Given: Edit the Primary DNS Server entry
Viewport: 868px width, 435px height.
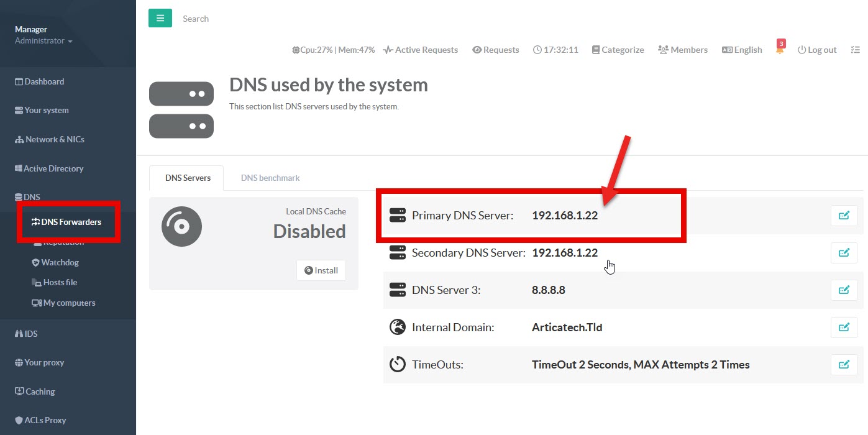Looking at the screenshot, I should coord(844,216).
